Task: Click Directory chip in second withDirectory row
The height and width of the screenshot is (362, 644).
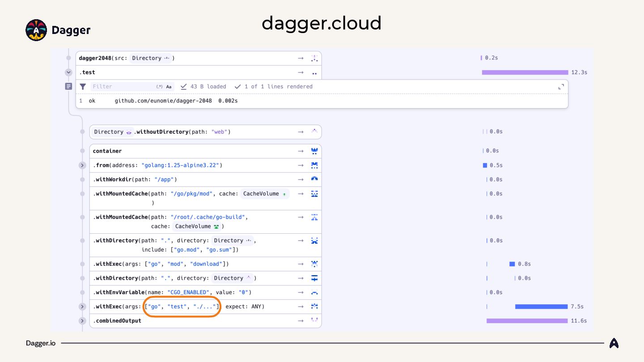Action: tap(233, 278)
